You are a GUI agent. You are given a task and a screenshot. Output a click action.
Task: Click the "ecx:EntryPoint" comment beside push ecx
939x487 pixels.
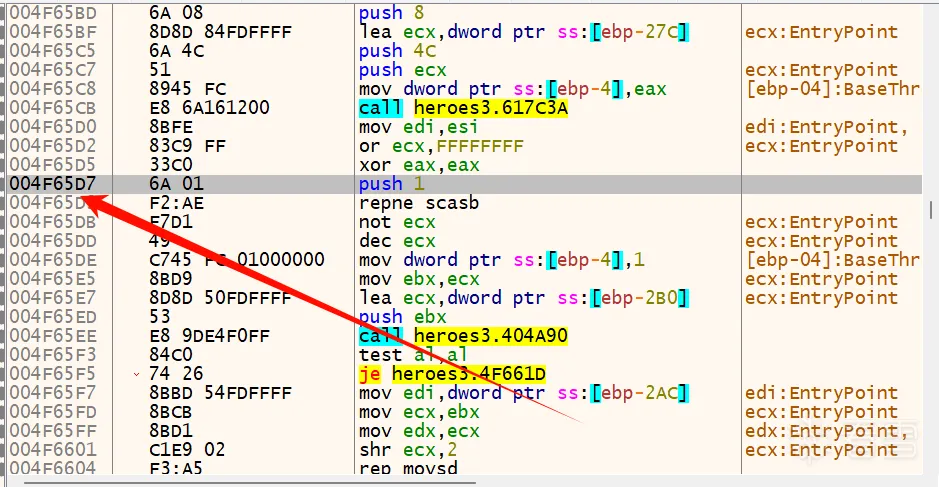coord(821,70)
